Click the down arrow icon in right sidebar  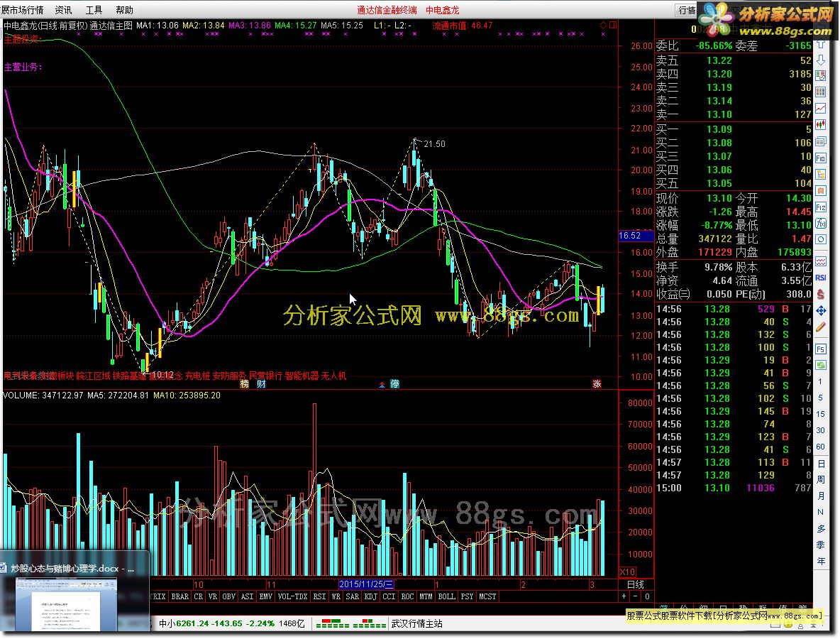click(821, 60)
